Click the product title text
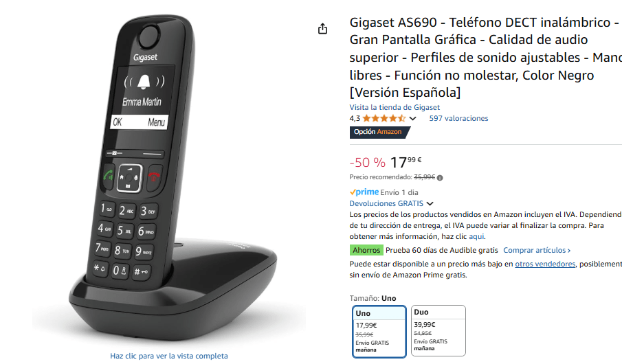The image size is (622, 364). coord(485,58)
